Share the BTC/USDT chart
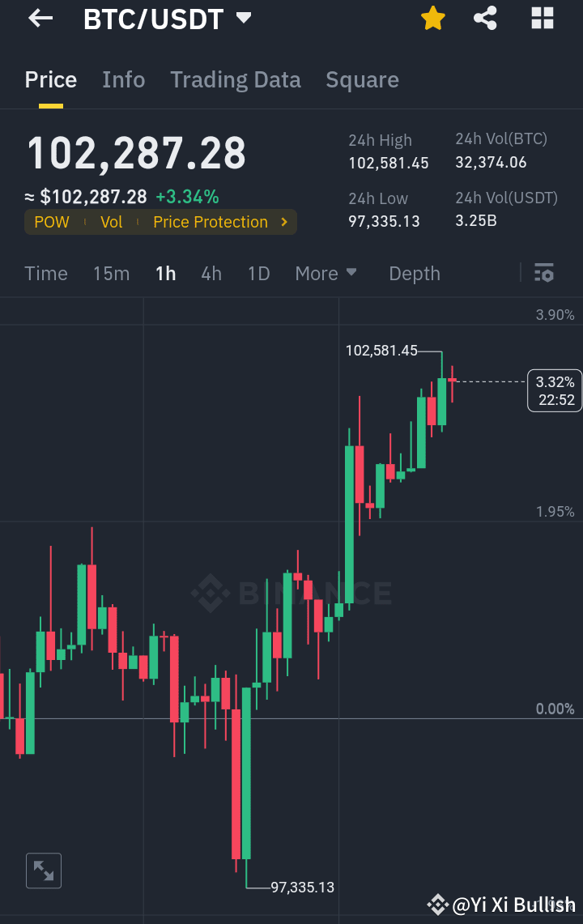Image resolution: width=583 pixels, height=924 pixels. [x=485, y=18]
